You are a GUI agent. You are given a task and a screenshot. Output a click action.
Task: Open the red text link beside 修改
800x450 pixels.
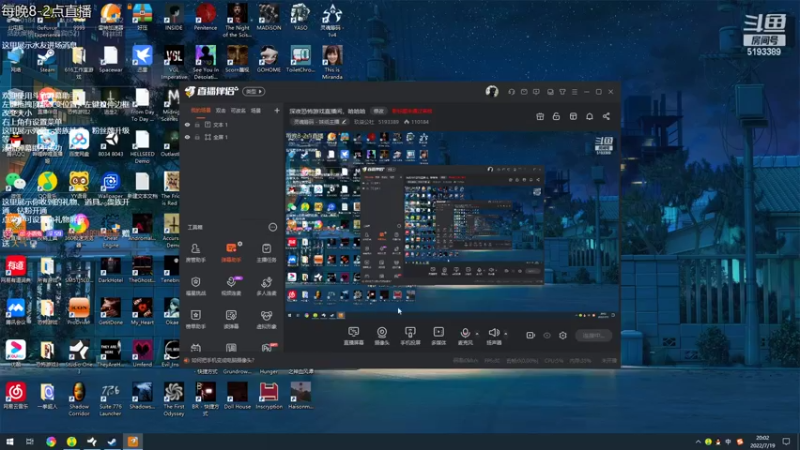[x=412, y=111]
